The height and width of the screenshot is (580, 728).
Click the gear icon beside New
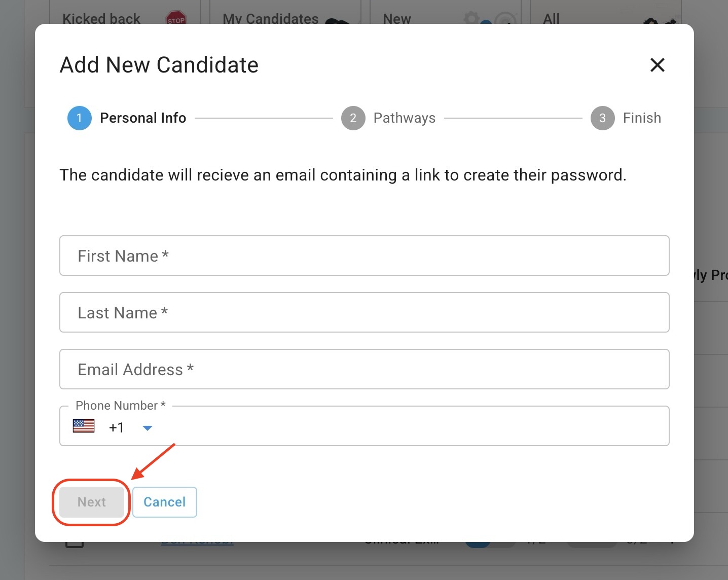[x=471, y=19]
